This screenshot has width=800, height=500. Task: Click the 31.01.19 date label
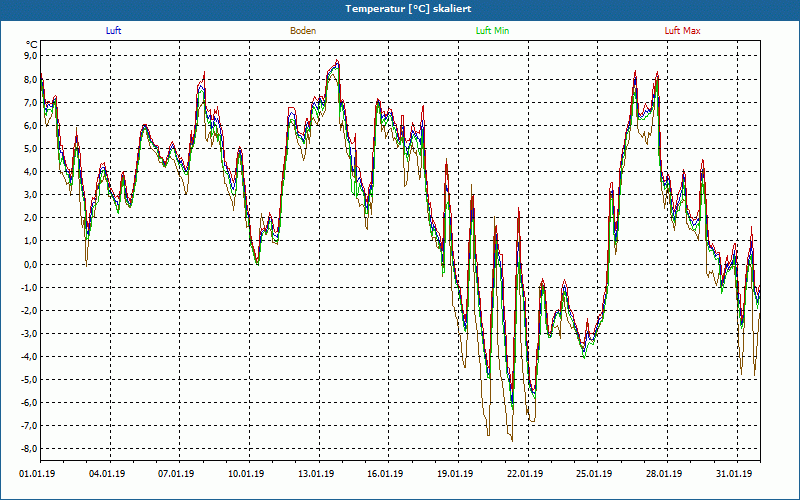tap(734, 474)
